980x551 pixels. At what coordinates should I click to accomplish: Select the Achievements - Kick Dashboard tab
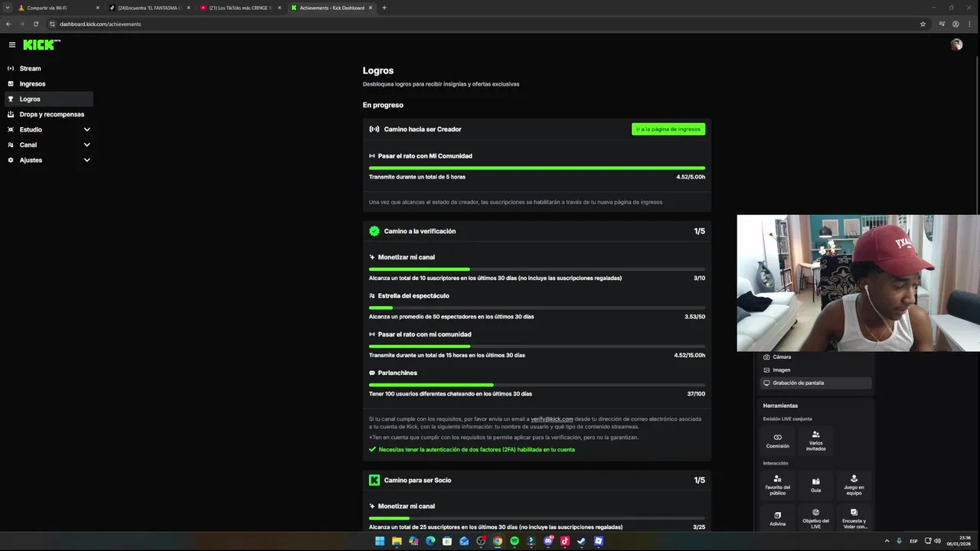332,8
